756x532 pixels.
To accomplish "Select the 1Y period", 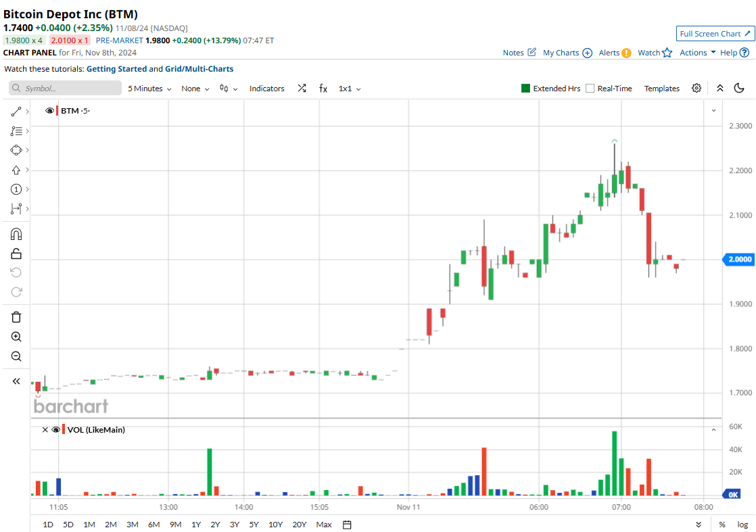I will click(195, 525).
